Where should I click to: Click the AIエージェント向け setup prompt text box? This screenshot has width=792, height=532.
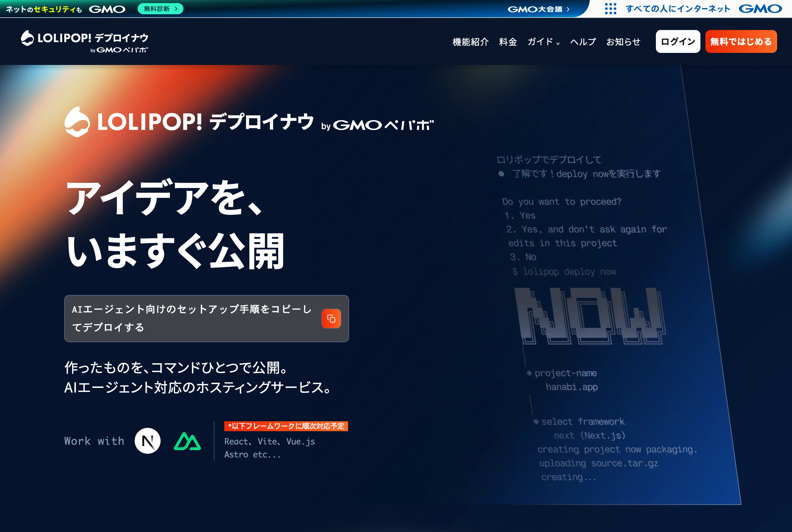coord(206,319)
